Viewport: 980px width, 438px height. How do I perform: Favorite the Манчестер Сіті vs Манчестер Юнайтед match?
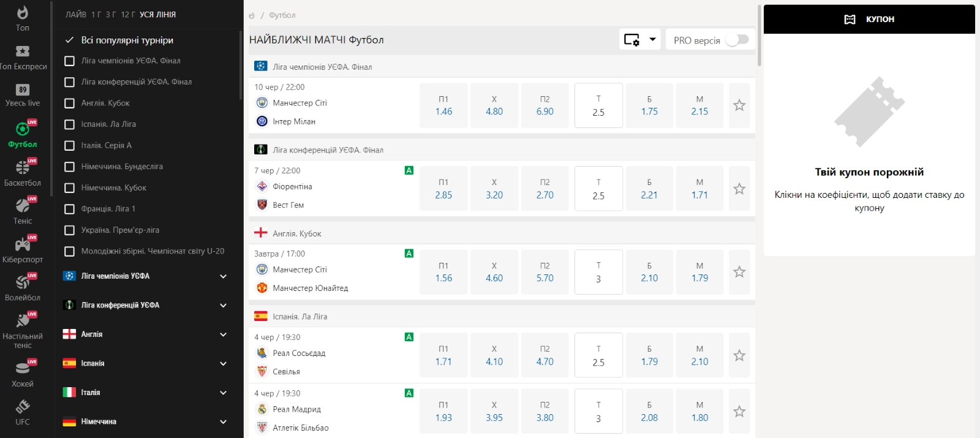[x=739, y=272]
